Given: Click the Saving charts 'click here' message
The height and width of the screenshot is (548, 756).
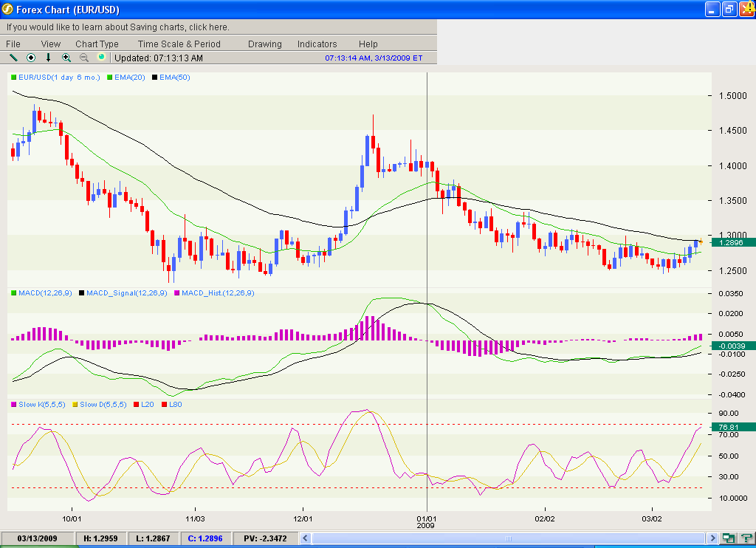Looking at the screenshot, I should 118,27.
